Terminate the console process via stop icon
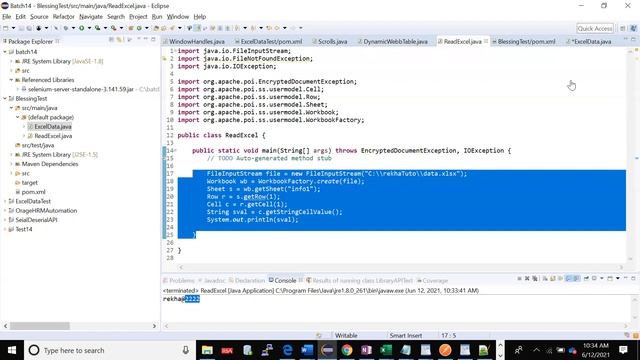Image resolution: width=640 pixels, height=360 pixels. tap(519, 278)
